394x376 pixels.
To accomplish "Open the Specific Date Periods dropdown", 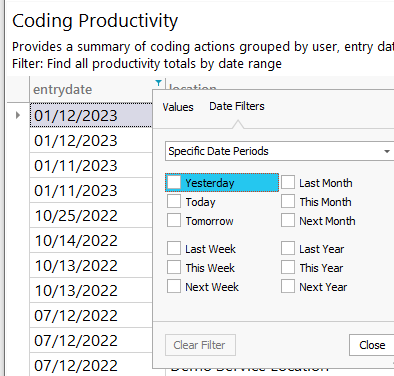I will pyautogui.click(x=280, y=151).
